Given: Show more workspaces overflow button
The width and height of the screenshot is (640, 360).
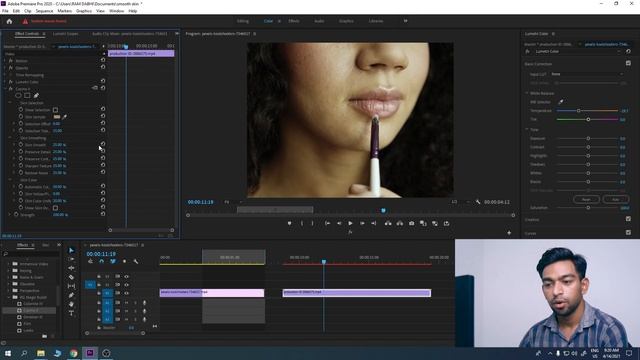Looking at the screenshot, I should [405, 21].
